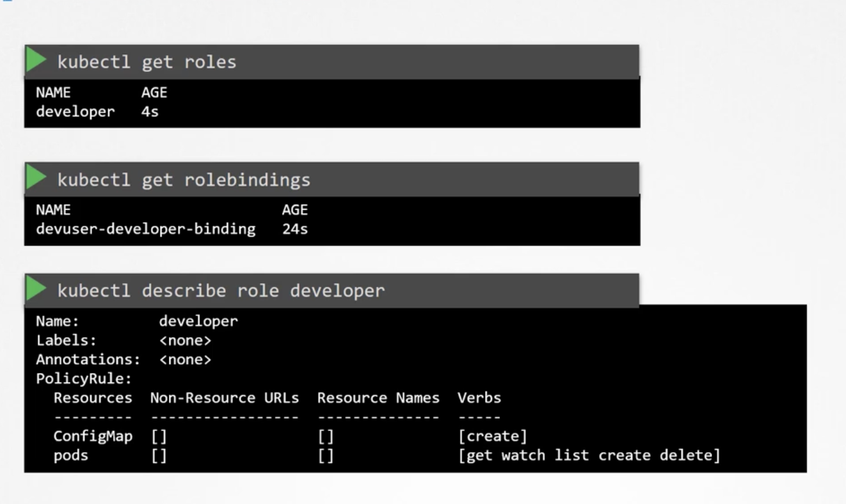
Task: Click devuser-developer-binding in the rolebindings output
Action: point(145,228)
